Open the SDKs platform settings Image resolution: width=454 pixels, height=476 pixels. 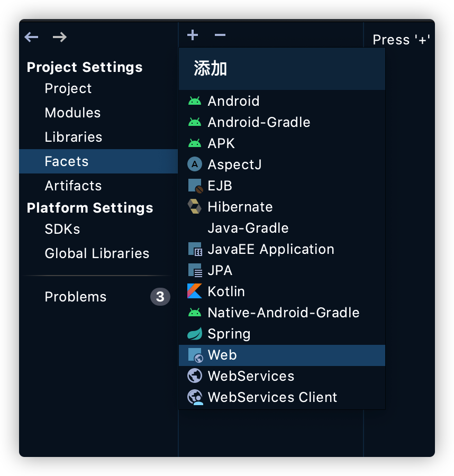(62, 229)
